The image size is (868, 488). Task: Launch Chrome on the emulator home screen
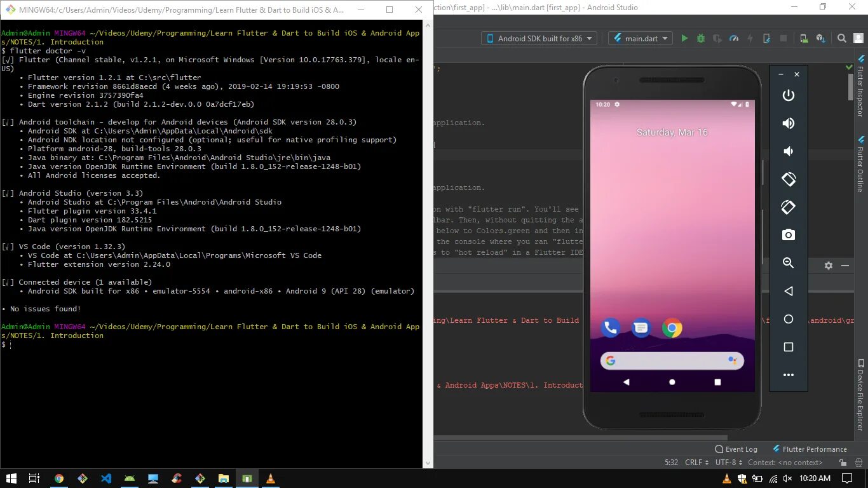[672, 328]
